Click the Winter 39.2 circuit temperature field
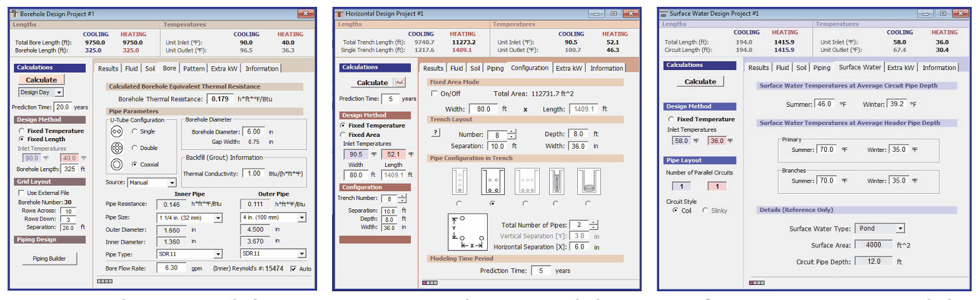This screenshot has width=980, height=300. click(896, 104)
